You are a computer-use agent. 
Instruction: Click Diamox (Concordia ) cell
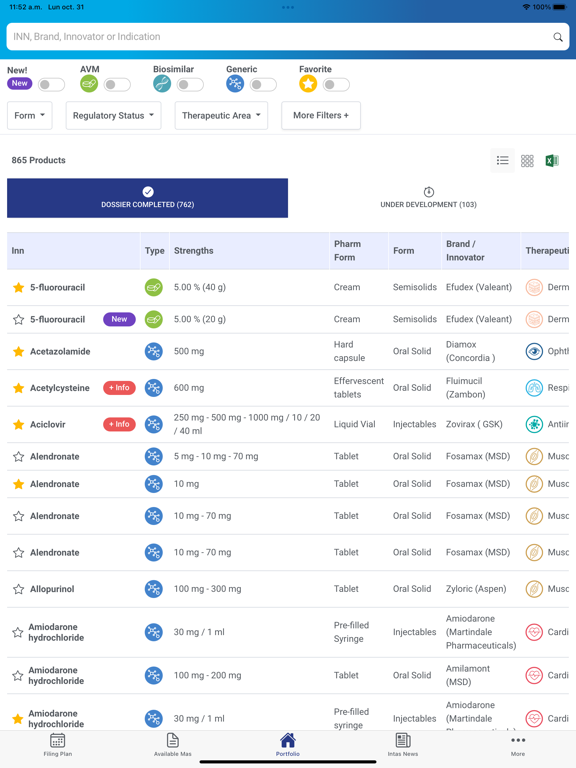470,351
